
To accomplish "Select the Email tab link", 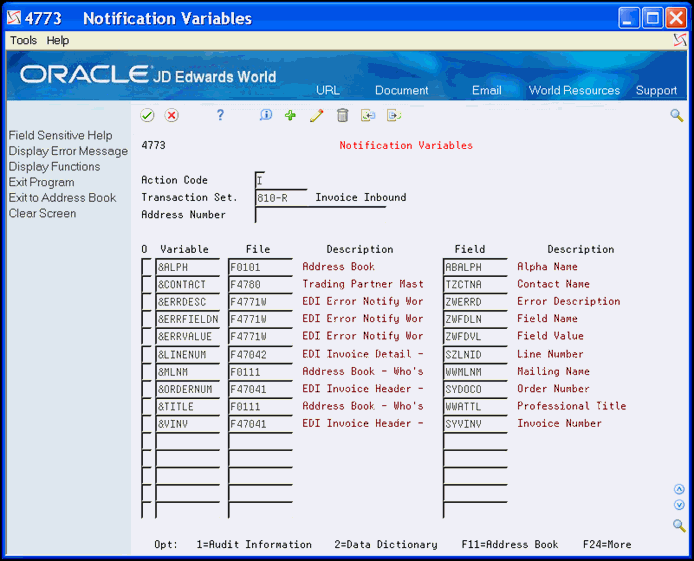I will coord(486,90).
